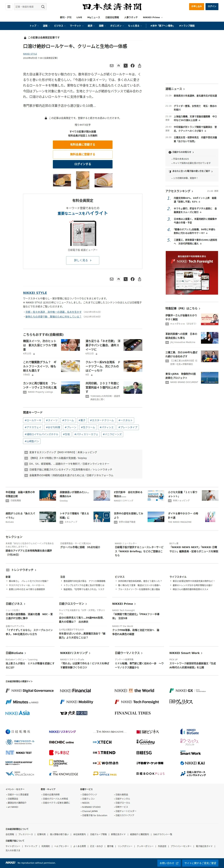Image resolution: width=224 pixels, height=868 pixels.
Task: Expand the 経済 navigation dropdown
Action: (91, 26)
